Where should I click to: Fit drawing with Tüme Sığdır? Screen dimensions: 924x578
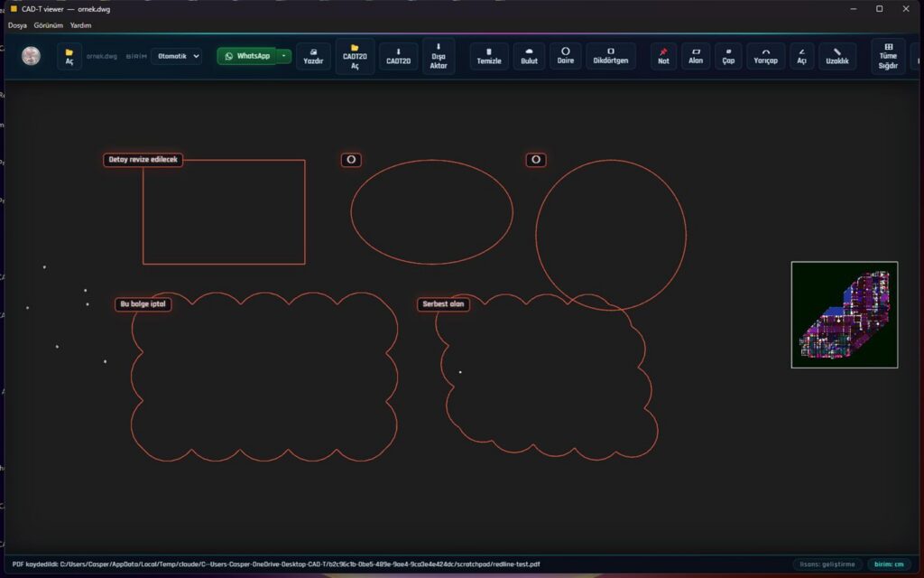pos(888,57)
